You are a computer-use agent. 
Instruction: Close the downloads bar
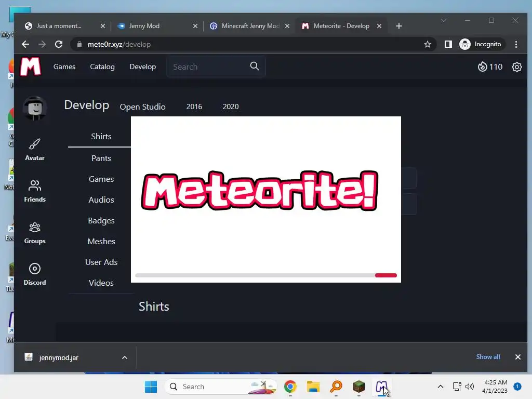pos(518,357)
